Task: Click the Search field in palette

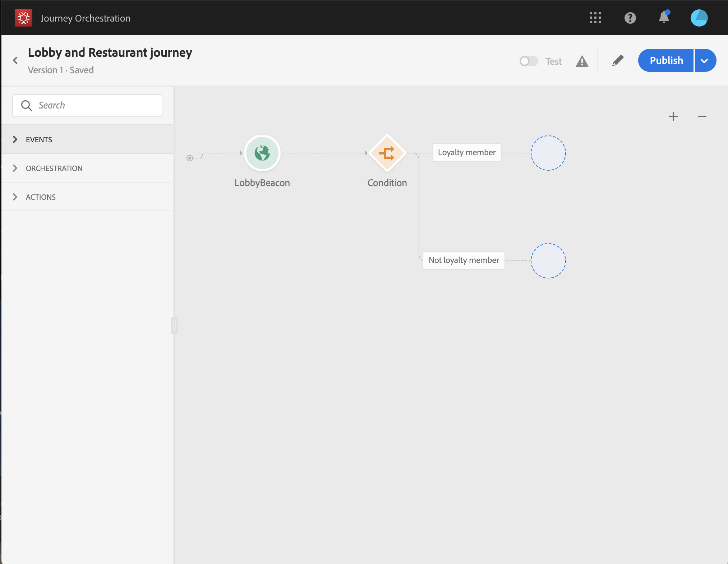Action: [x=87, y=106]
